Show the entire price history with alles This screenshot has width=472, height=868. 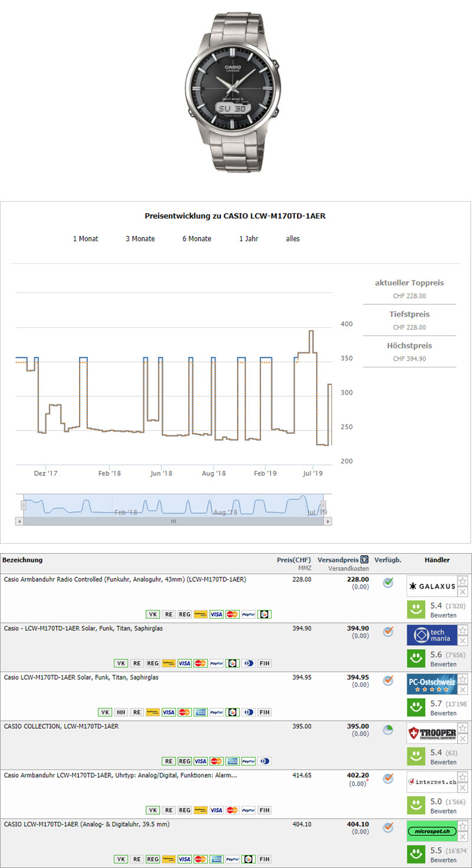293,239
